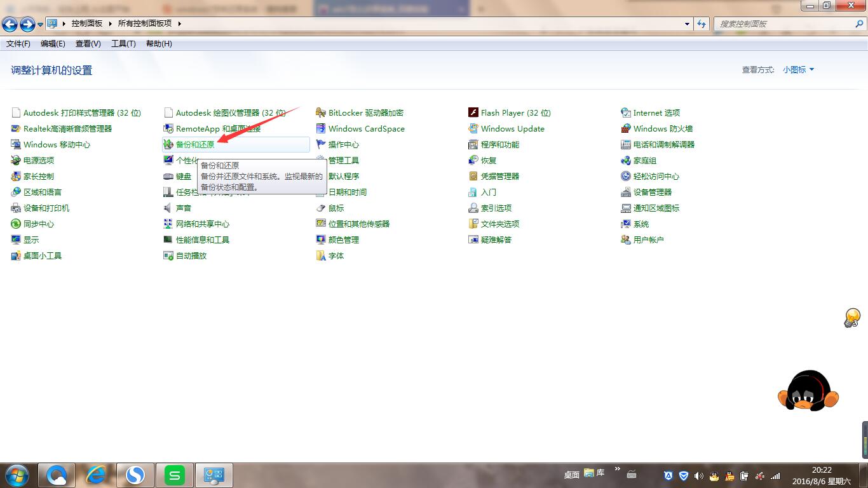Open the 工具(T) menu
Screen dimensions: 868x488
point(123,44)
